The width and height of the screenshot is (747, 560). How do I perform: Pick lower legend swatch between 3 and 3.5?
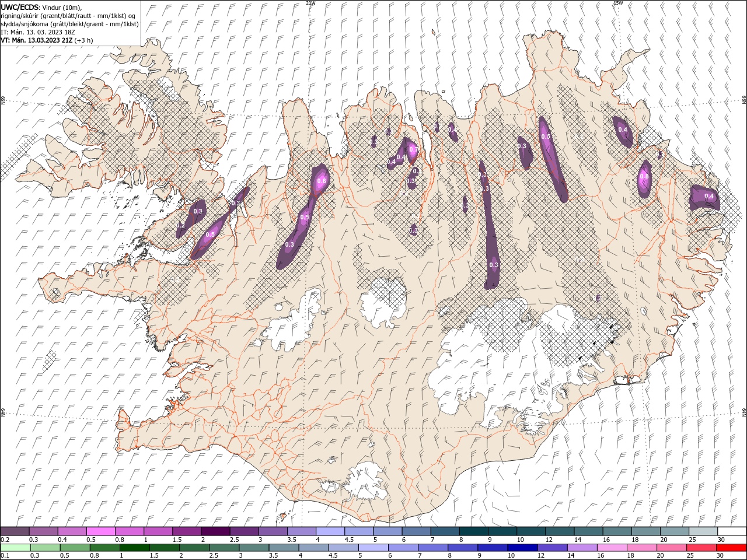(x=254, y=548)
